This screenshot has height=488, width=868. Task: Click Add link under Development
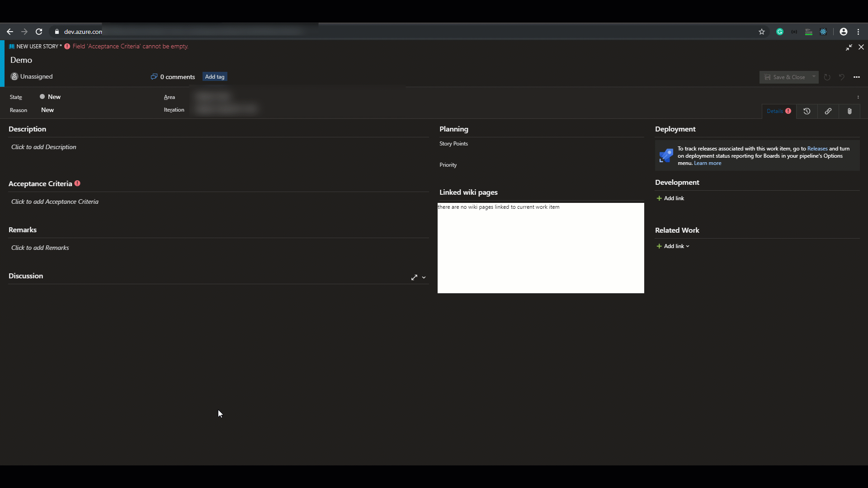pos(670,198)
